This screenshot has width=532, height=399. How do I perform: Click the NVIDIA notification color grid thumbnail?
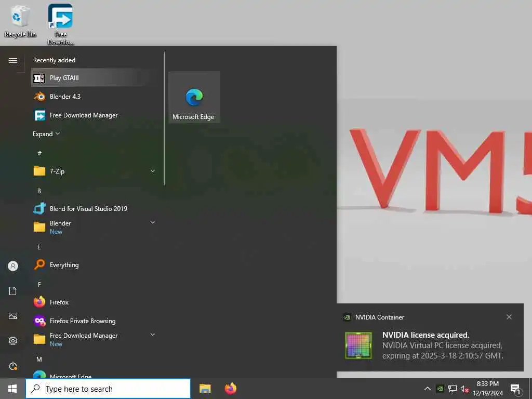point(358,345)
